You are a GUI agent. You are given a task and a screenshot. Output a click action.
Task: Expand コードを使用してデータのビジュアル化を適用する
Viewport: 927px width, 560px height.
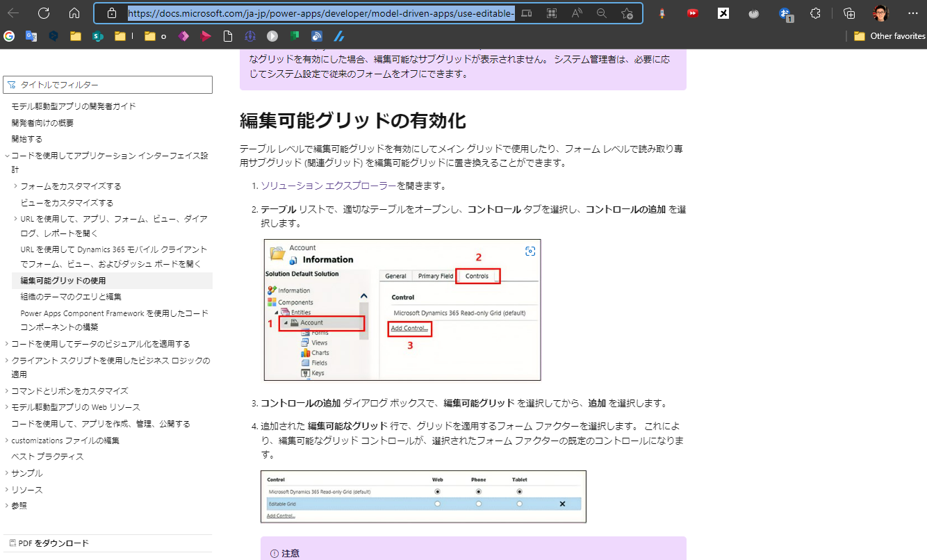tap(7, 344)
